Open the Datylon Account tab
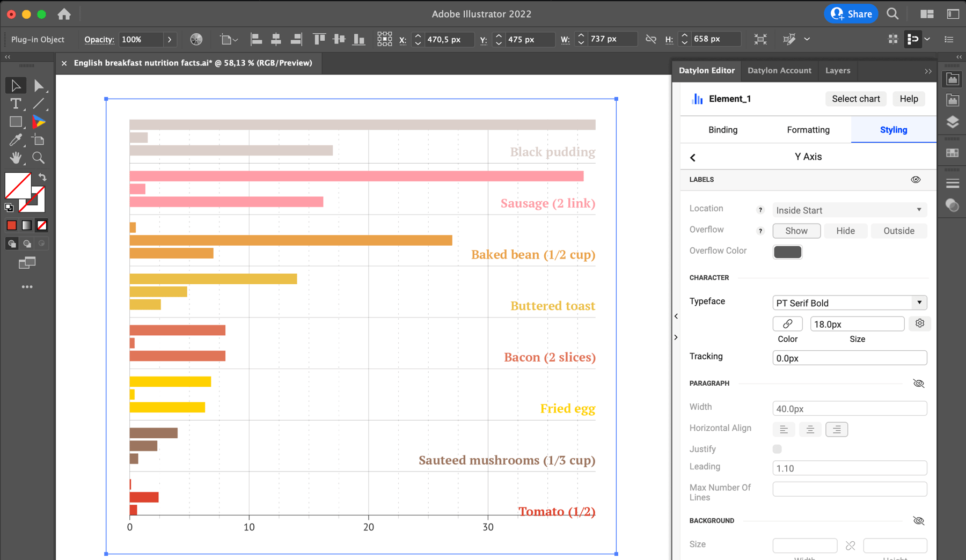 [779, 70]
